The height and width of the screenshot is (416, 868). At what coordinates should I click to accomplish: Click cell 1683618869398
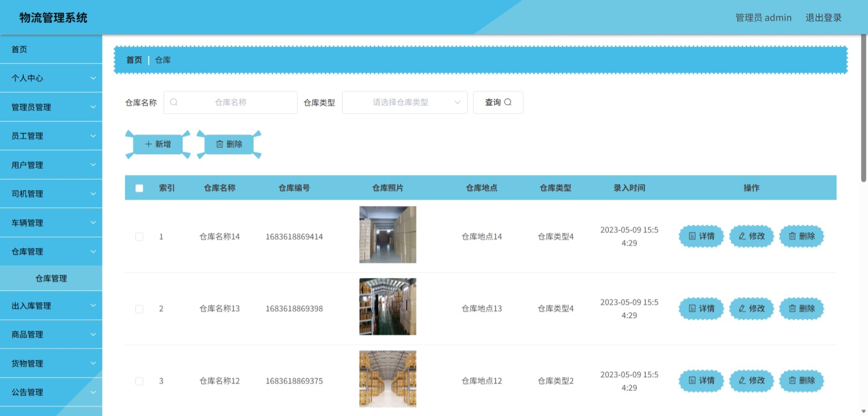click(294, 309)
